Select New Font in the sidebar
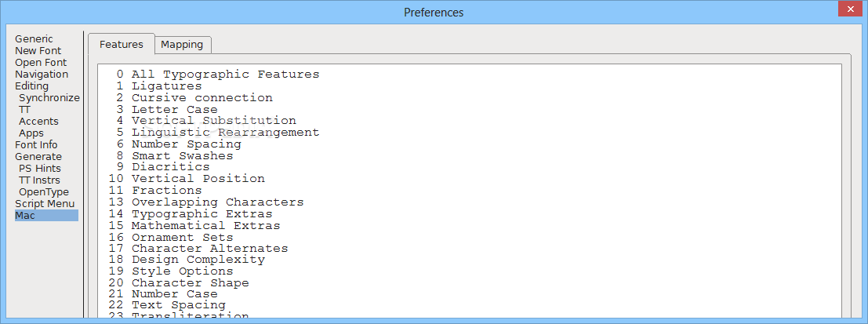Screen dimensions: 868x324 (38, 50)
